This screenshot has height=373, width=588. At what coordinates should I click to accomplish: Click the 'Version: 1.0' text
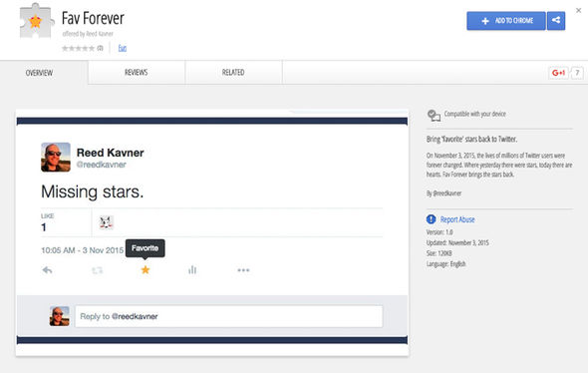tap(440, 232)
